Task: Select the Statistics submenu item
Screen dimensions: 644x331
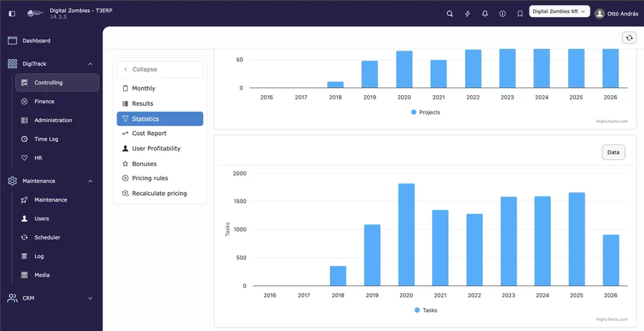Action: tap(160, 119)
